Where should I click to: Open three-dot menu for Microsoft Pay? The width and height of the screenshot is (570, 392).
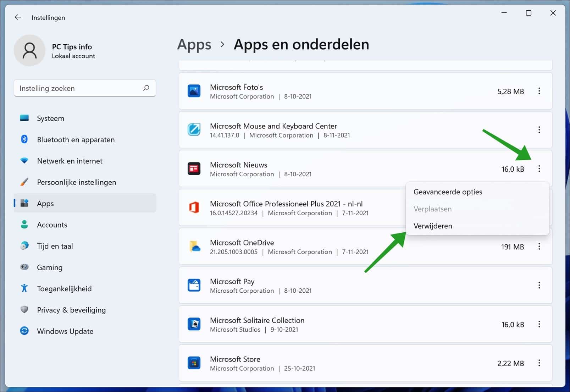[539, 285]
